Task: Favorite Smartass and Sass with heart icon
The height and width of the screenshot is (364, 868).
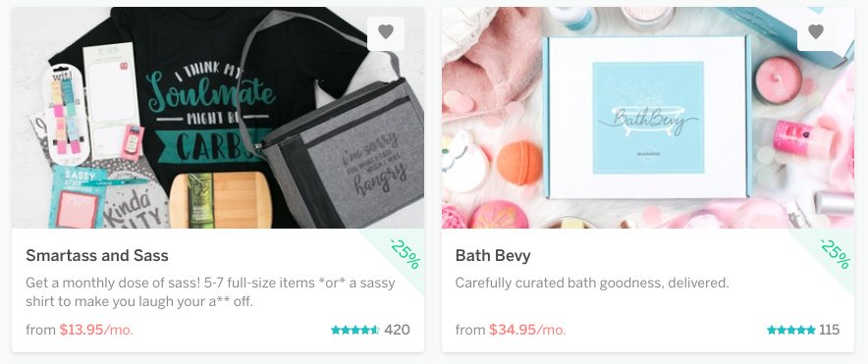Action: (x=386, y=33)
